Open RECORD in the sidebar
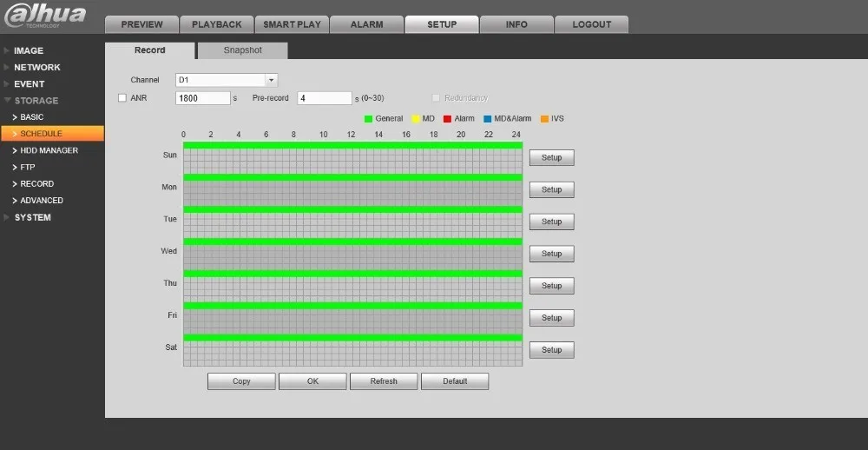 (x=37, y=183)
